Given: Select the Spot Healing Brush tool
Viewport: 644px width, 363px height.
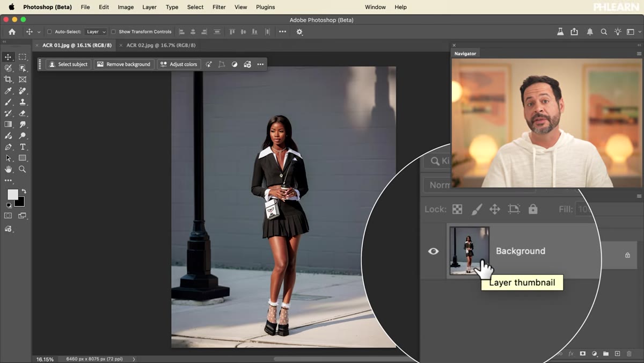Looking at the screenshot, I should tap(23, 91).
